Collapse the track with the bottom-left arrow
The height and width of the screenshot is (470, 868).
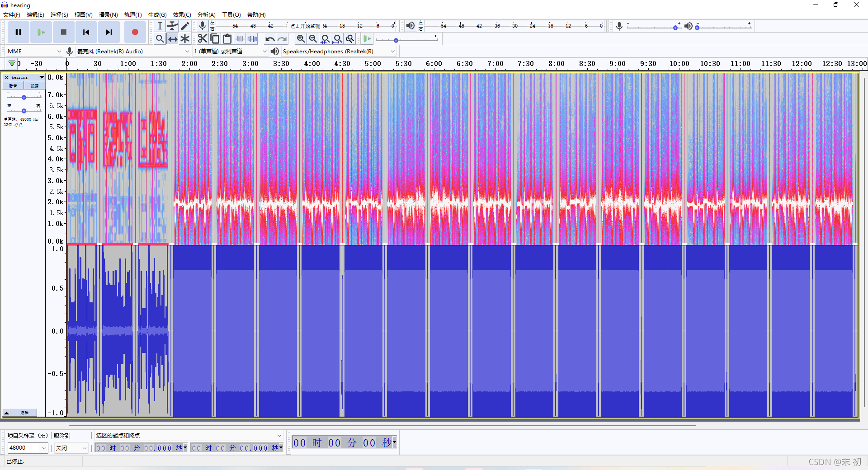click(7, 413)
